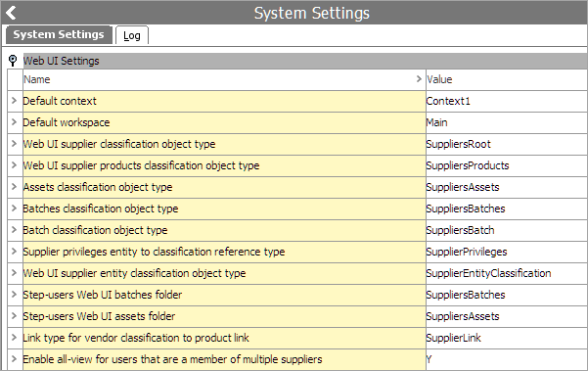Switch to the Log tab

point(132,35)
